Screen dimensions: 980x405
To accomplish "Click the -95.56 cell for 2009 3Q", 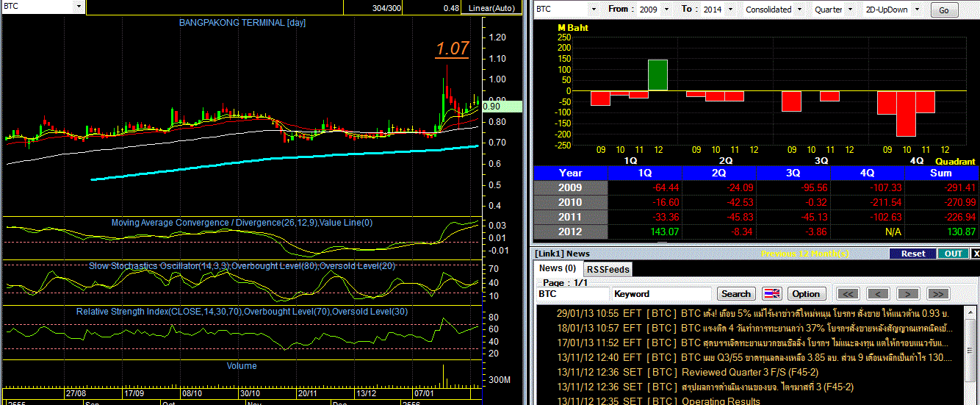I will coord(793,187).
